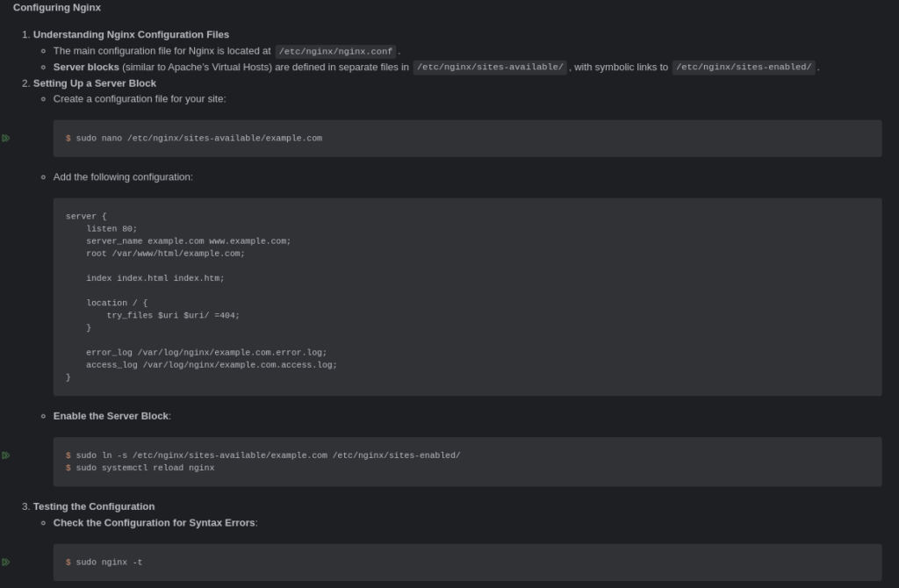Click the error_log path line
The height and width of the screenshot is (588, 899).
[x=206, y=353]
